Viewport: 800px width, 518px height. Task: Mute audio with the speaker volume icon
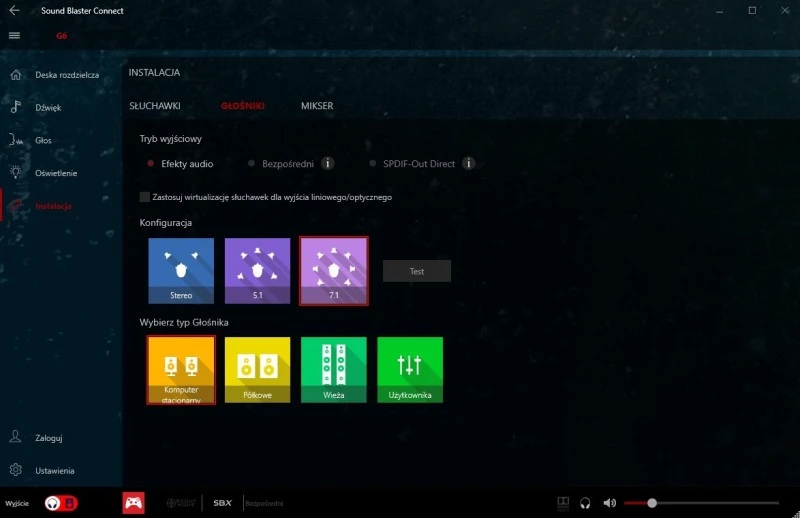pos(609,503)
